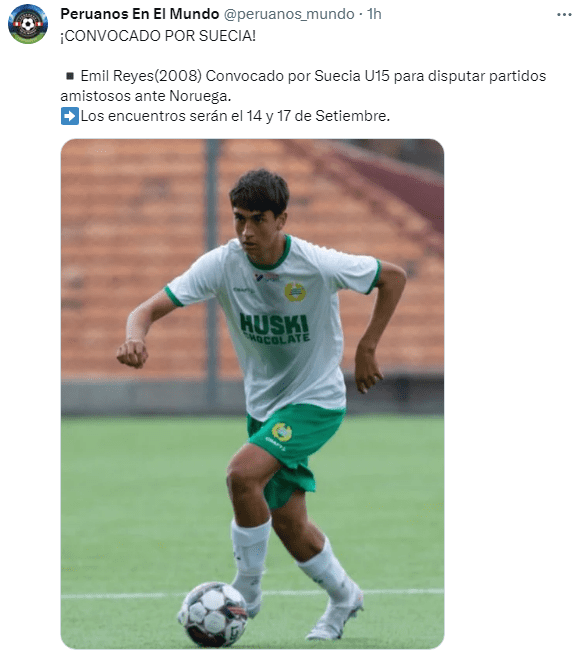Click the HUSKI Chocolate sponsor logo on jersey
Viewport: 584px width, 654px height.
274,329
